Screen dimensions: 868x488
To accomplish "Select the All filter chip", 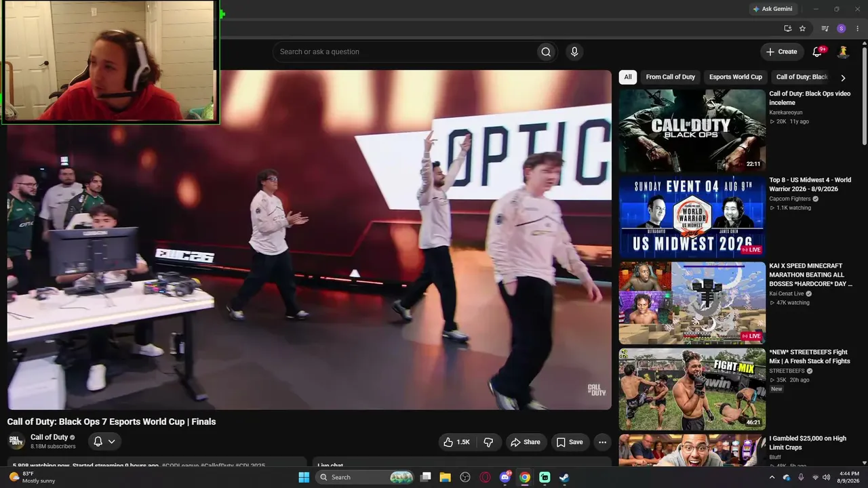I will point(628,77).
